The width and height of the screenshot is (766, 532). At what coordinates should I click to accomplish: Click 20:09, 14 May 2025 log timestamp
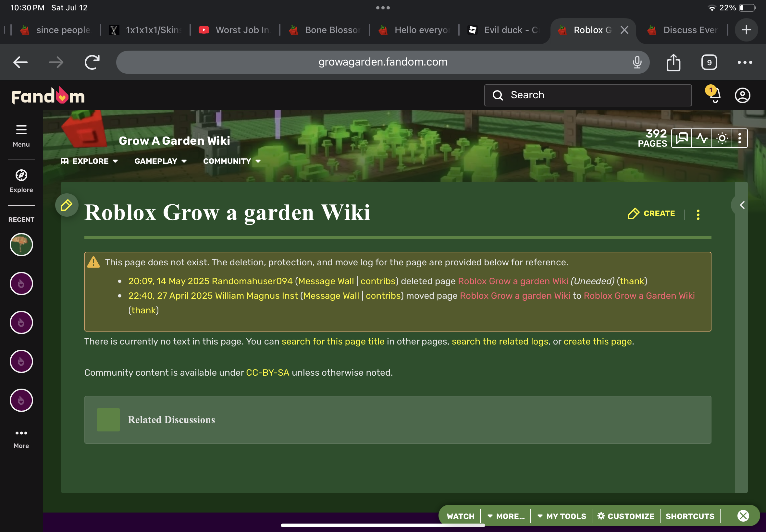[169, 281]
